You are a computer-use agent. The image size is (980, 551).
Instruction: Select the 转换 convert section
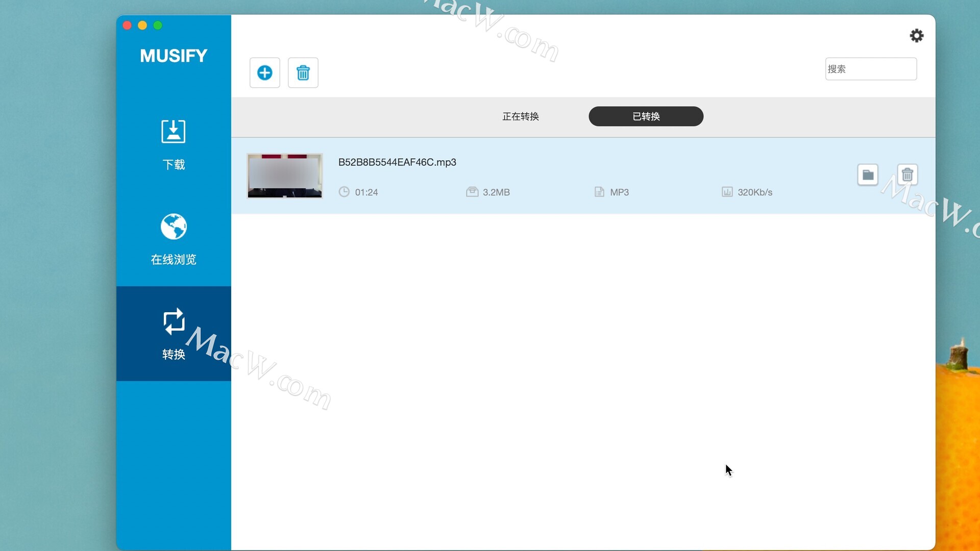click(174, 334)
